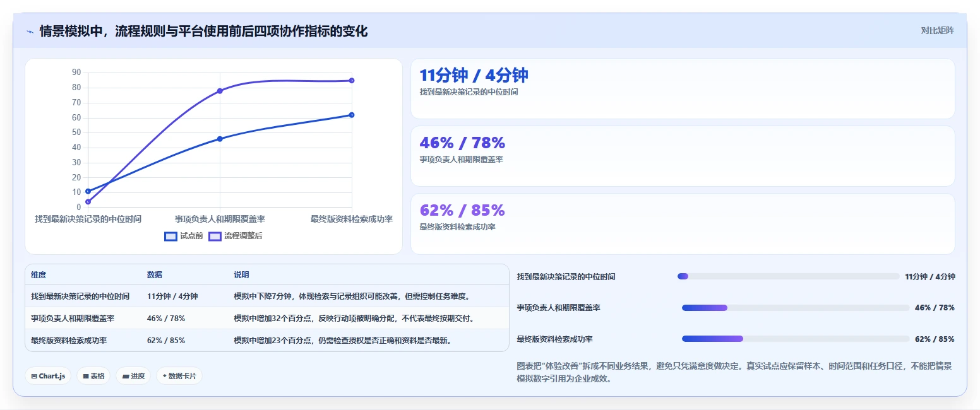This screenshot has width=980, height=410.
Task: Click the 流程调整后 data point at 85
Action: click(x=352, y=81)
